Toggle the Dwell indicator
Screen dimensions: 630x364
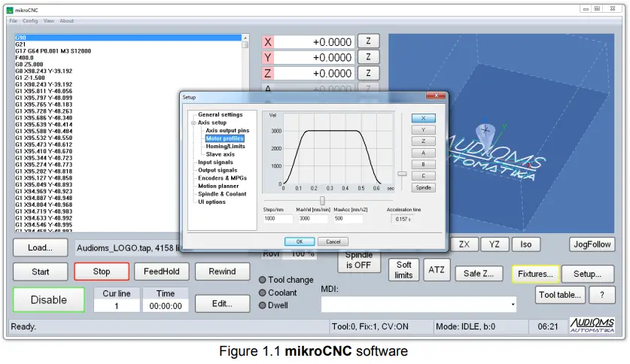263,305
